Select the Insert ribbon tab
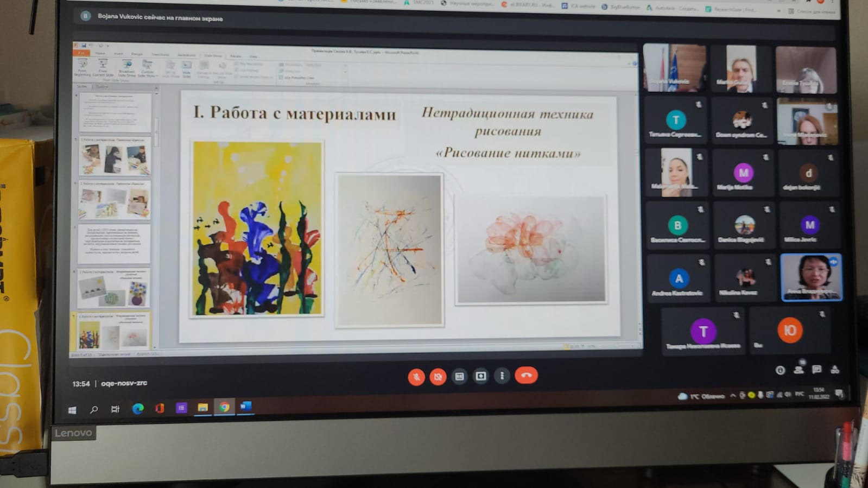This screenshot has width=868, height=488. [x=118, y=54]
